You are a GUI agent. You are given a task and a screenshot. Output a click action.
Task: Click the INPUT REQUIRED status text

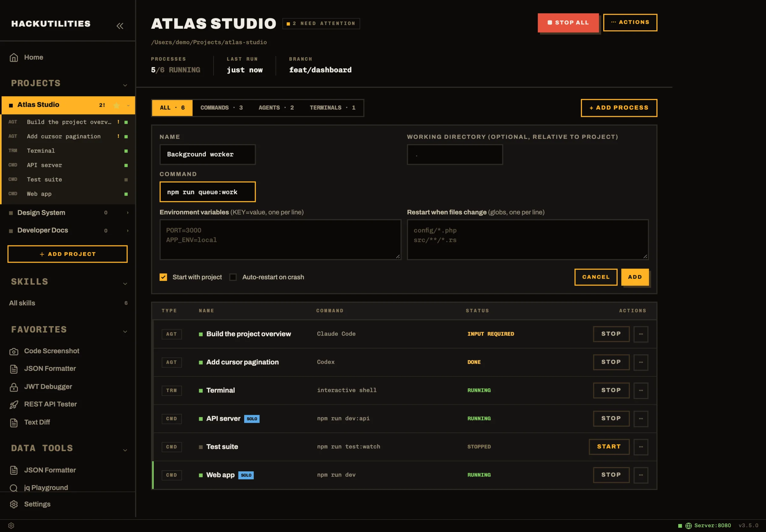[x=490, y=334]
